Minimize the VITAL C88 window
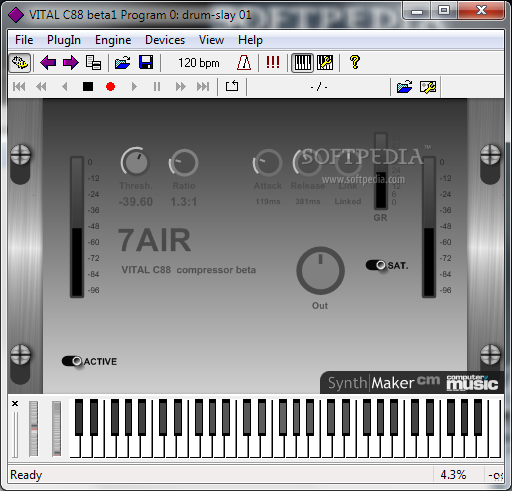The height and width of the screenshot is (491, 512). click(417, 11)
